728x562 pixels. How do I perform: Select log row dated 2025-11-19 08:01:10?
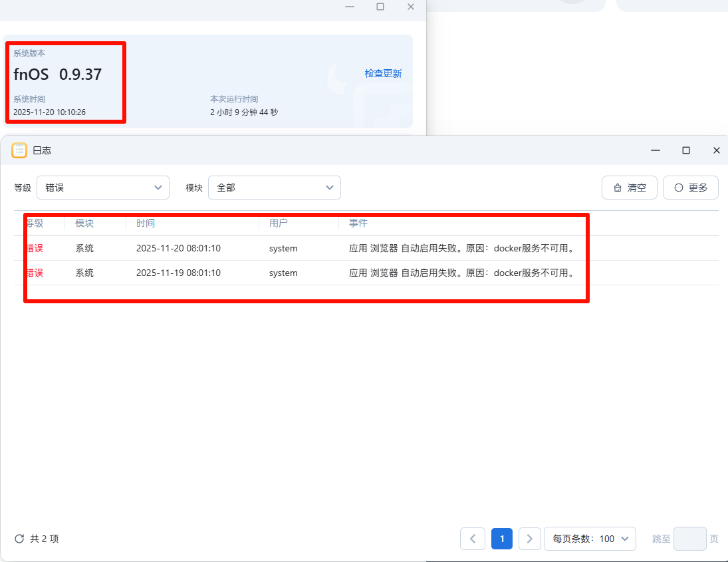366,273
